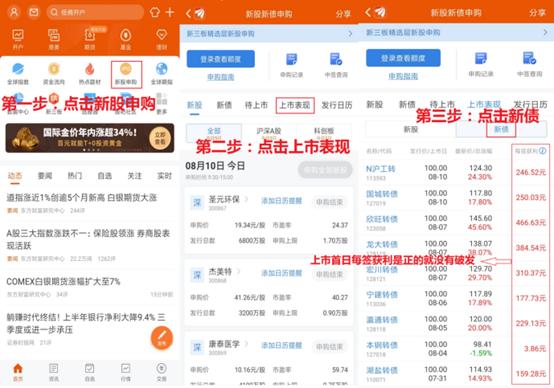This screenshot has height=388, width=554.
Task: Tap the search input field
Action: (x=95, y=12)
